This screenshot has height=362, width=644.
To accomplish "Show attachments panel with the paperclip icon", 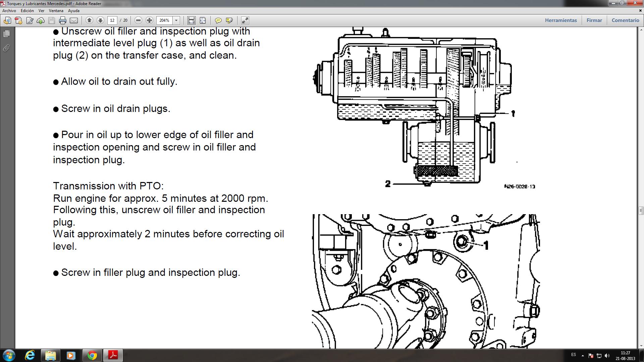I will click(x=6, y=48).
